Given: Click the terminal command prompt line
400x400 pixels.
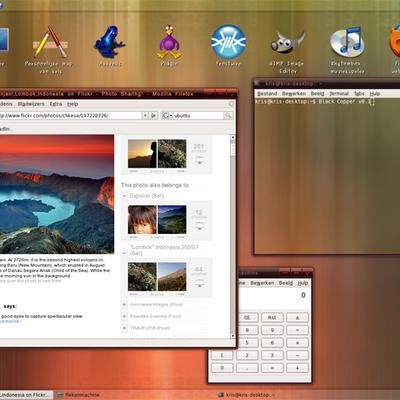Looking at the screenshot, I should 315,102.
